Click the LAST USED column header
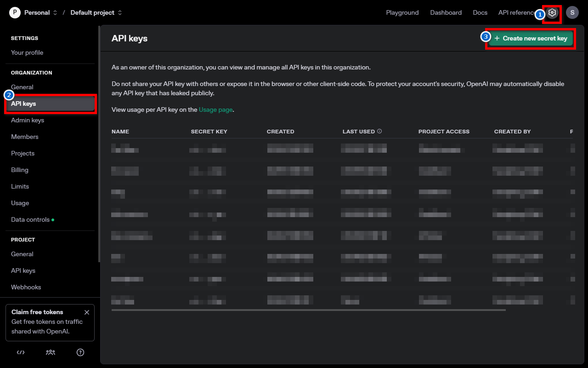588x368 pixels. click(x=359, y=132)
